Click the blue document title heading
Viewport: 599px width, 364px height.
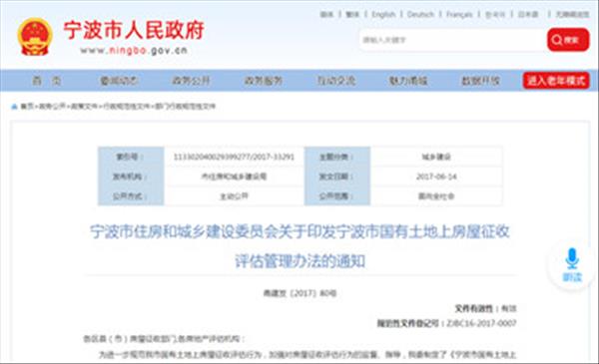[299, 246]
